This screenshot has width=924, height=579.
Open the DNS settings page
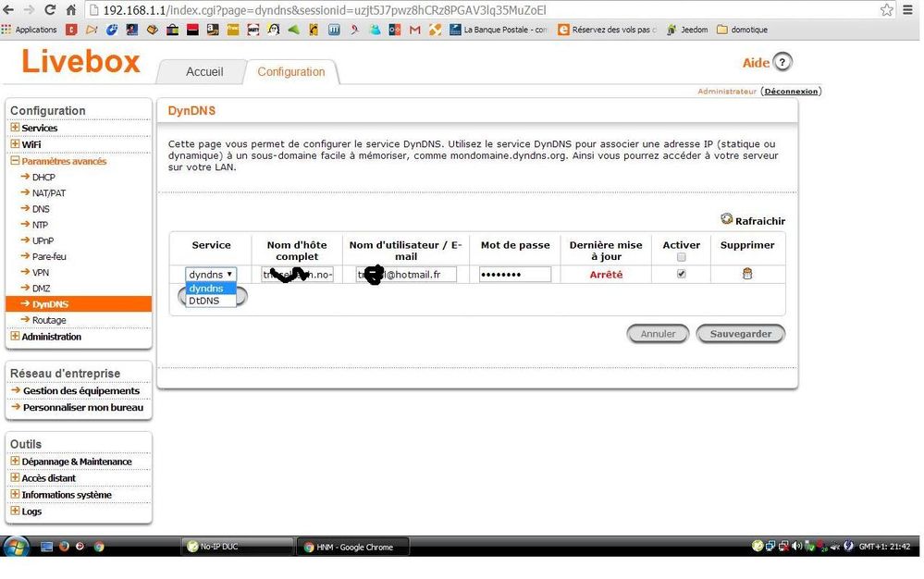(x=41, y=208)
